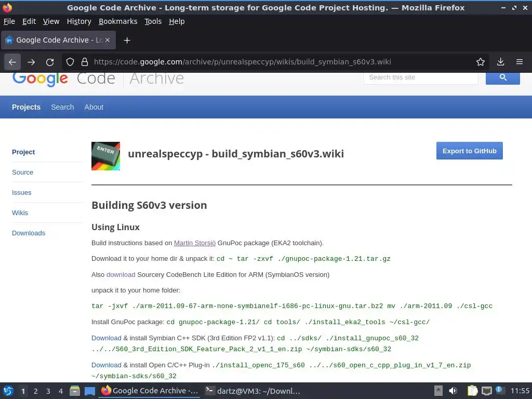Go forward one page

pos(31,62)
